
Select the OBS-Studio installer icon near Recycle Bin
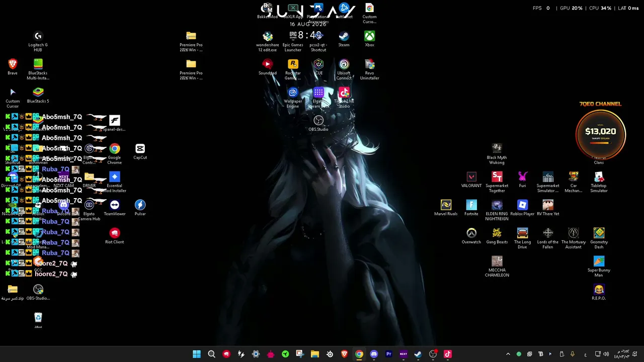38,292
